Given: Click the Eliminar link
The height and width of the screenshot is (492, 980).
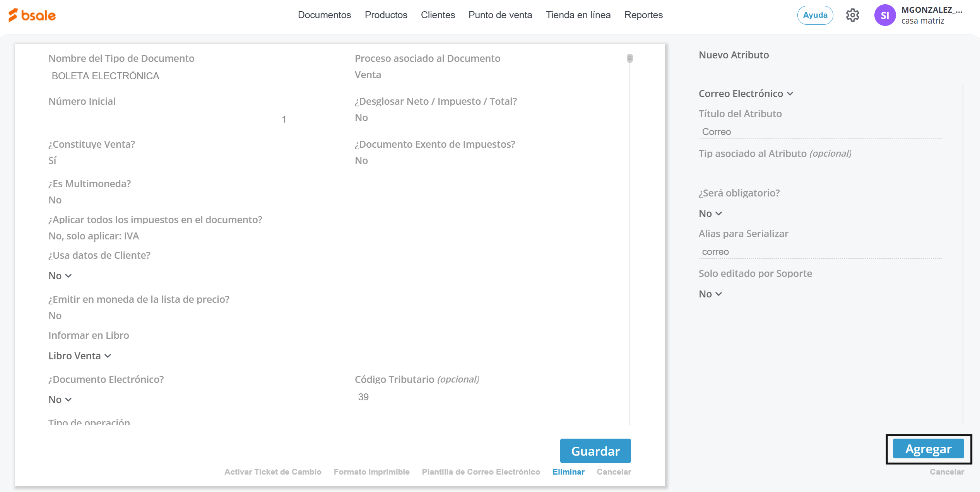Looking at the screenshot, I should coord(568,472).
